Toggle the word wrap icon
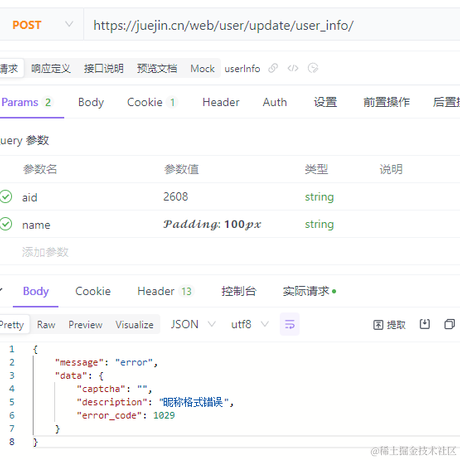Screen dimensions: 460x460 tap(290, 324)
